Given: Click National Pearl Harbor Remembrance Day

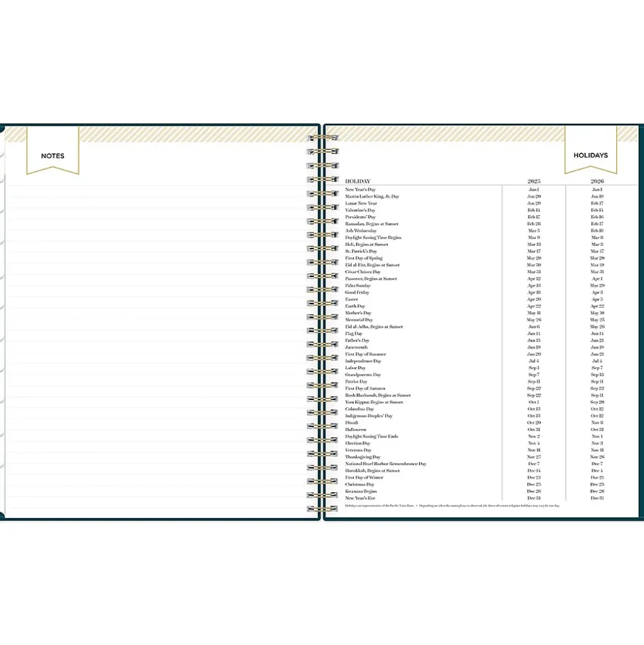Looking at the screenshot, I should pyautogui.click(x=385, y=464).
